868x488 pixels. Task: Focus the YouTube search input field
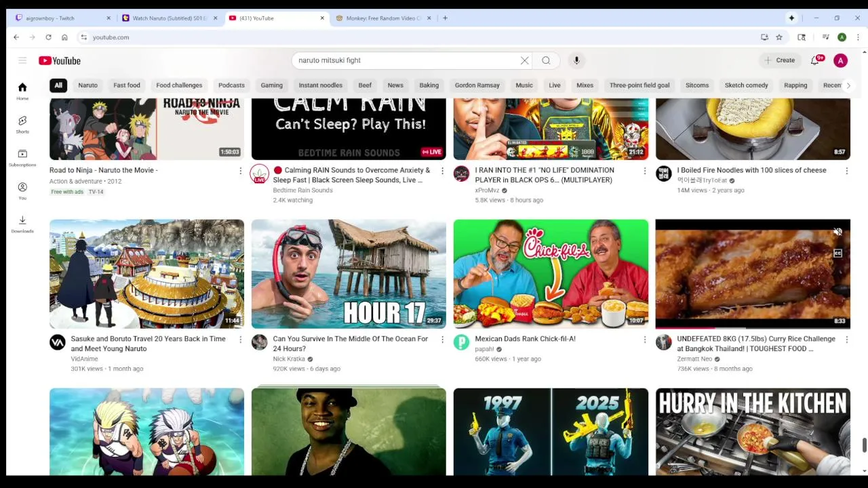(407, 60)
